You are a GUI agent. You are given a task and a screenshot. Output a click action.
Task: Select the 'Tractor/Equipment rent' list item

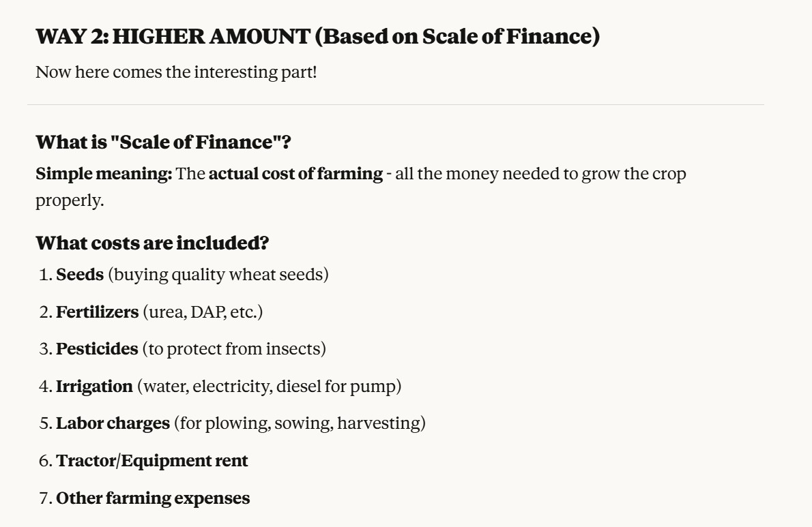tap(152, 461)
